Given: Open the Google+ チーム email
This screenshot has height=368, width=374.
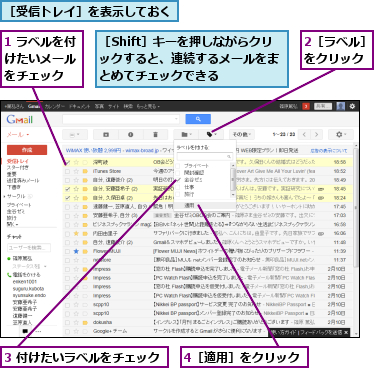Looking at the screenshot, I should pyautogui.click(x=208, y=331).
